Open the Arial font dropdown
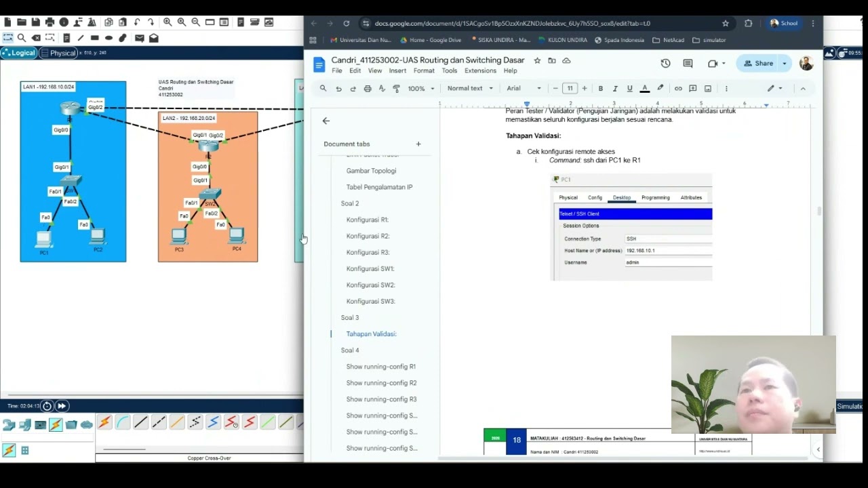The width and height of the screenshot is (868, 488). coord(524,88)
